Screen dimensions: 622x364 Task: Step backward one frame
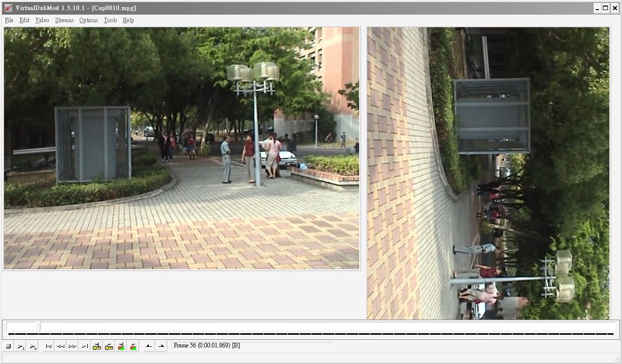click(x=61, y=346)
